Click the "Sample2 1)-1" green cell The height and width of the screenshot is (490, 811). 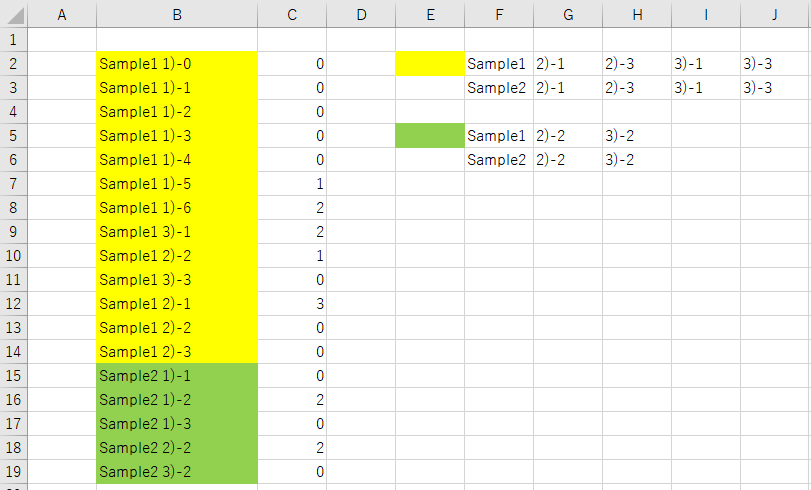click(x=177, y=376)
